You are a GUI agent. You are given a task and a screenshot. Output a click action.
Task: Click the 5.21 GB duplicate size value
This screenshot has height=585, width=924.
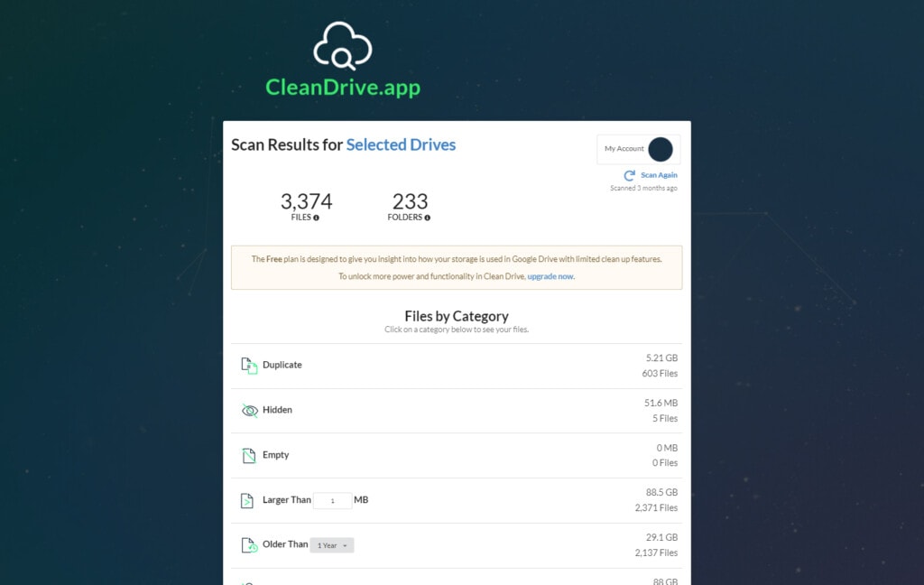point(661,358)
